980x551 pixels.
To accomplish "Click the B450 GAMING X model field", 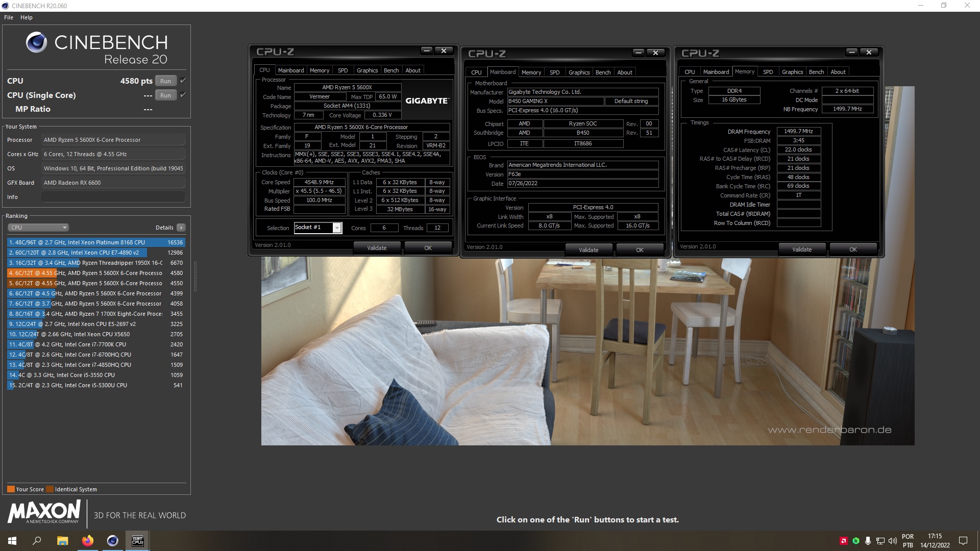I will (x=555, y=101).
